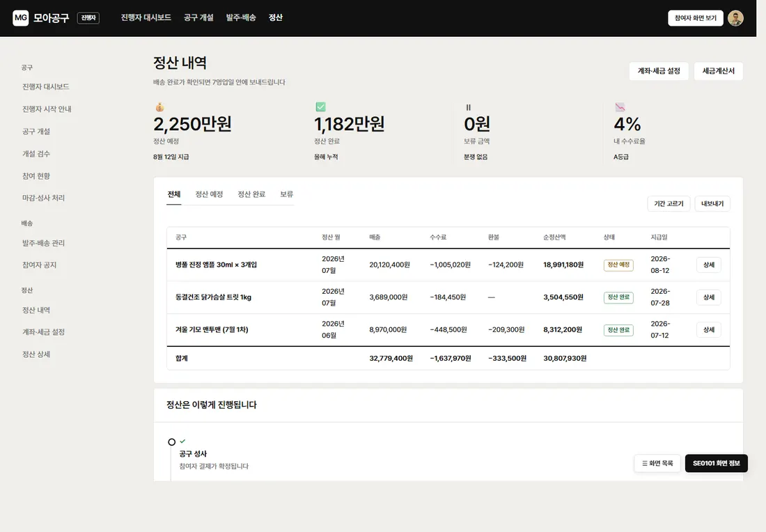The height and width of the screenshot is (532, 766).
Task: Open the 기간 고르기 period selector
Action: click(669, 204)
